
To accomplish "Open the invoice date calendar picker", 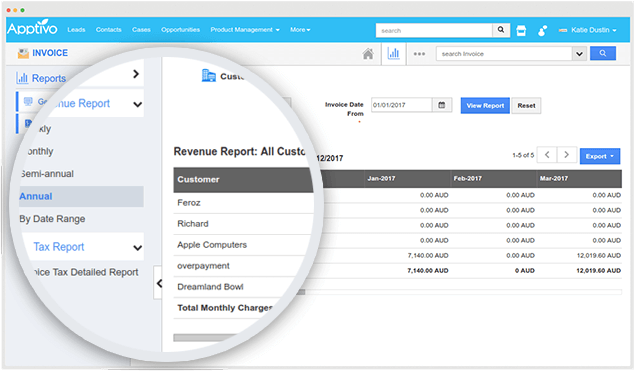I will tap(442, 105).
